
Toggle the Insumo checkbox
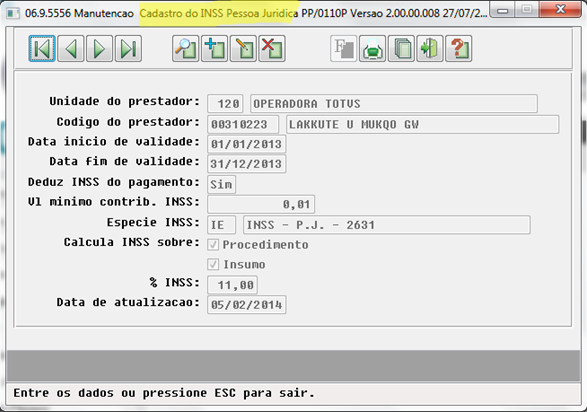[x=213, y=265]
